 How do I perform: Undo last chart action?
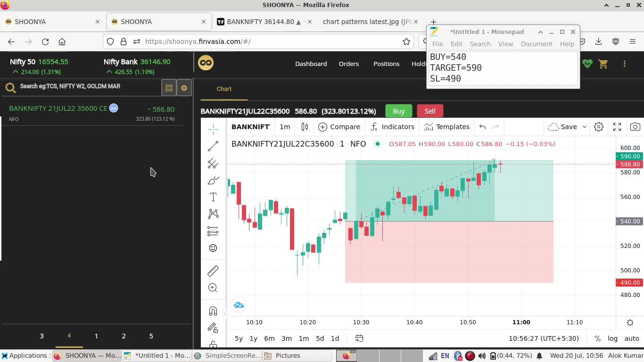482,127
